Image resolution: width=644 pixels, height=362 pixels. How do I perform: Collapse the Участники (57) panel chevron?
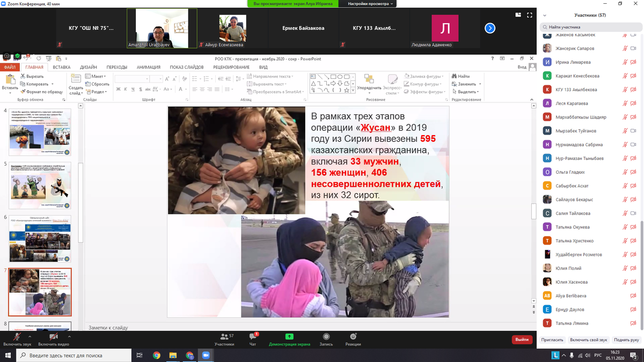[x=545, y=15]
